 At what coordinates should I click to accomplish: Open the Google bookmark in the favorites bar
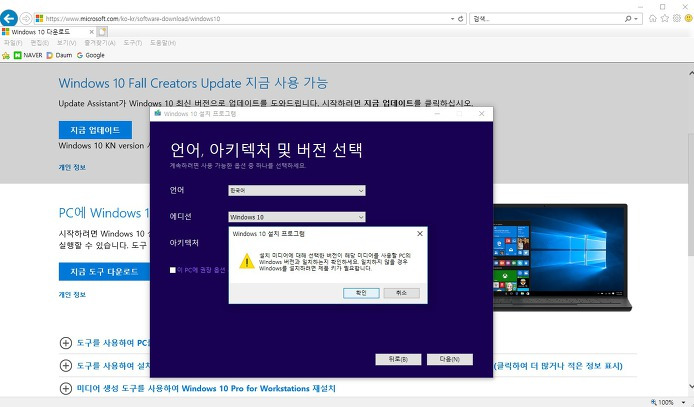(91, 55)
